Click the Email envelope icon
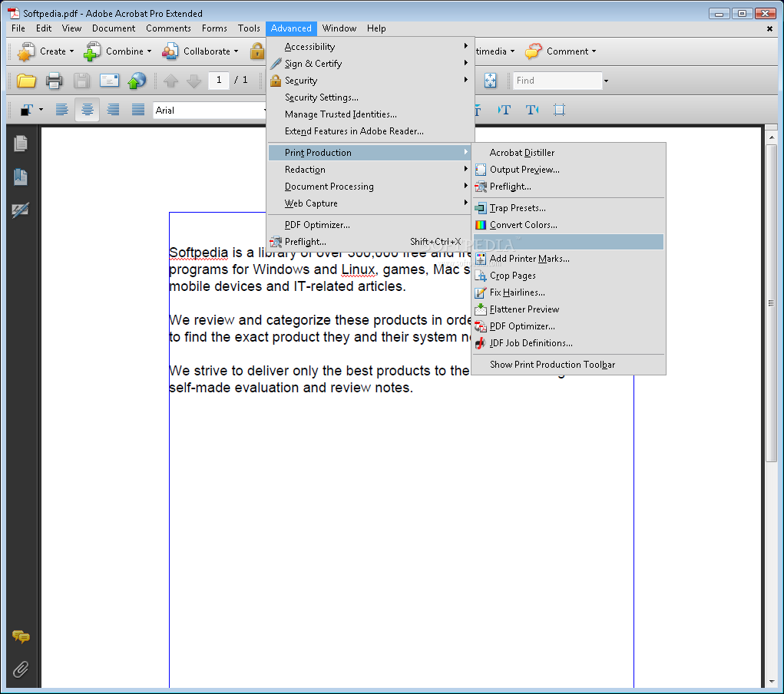784x694 pixels. click(x=109, y=81)
